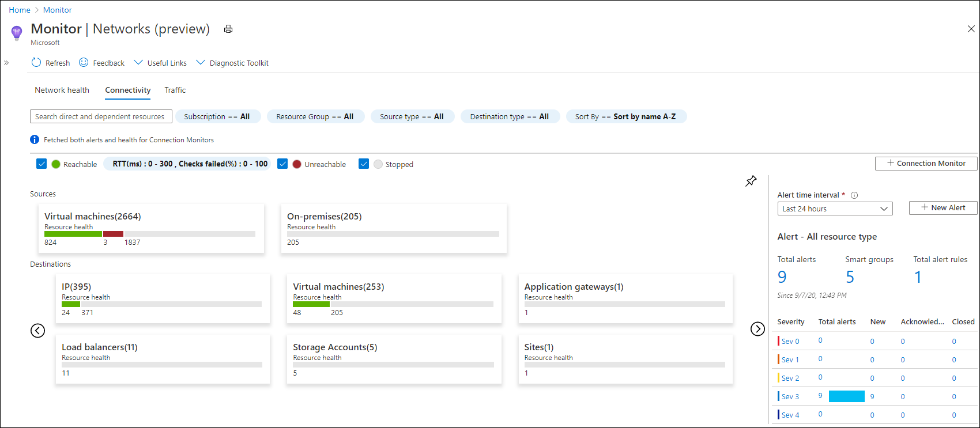Expand the side menu chevrons
This screenshot has height=428, width=980.
pyautogui.click(x=6, y=63)
